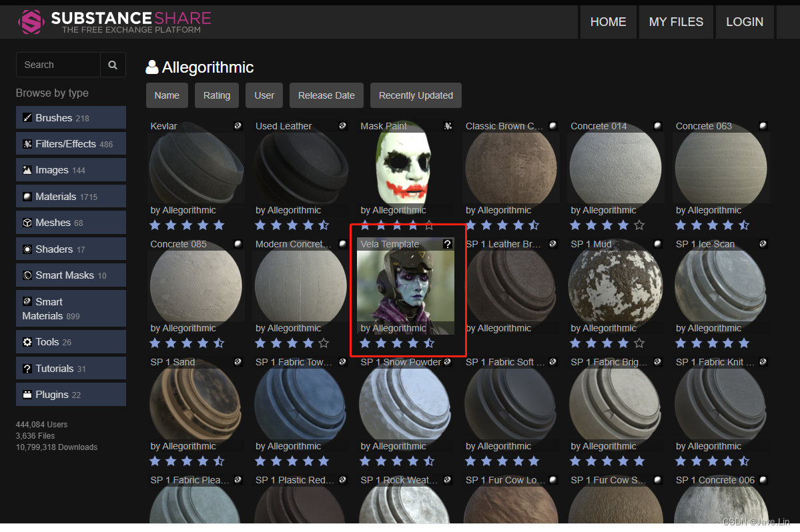Click the Tutorials question mark icon
This screenshot has height=532, width=800.
click(x=27, y=369)
